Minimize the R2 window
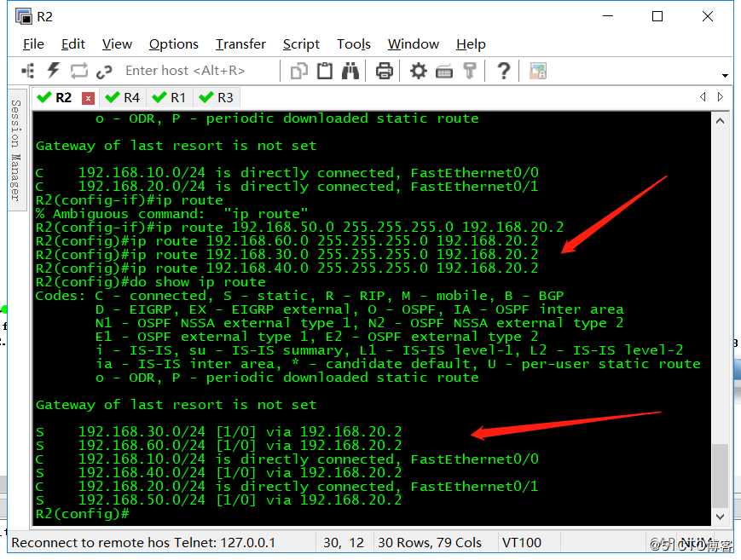The height and width of the screenshot is (560, 741). click(608, 16)
